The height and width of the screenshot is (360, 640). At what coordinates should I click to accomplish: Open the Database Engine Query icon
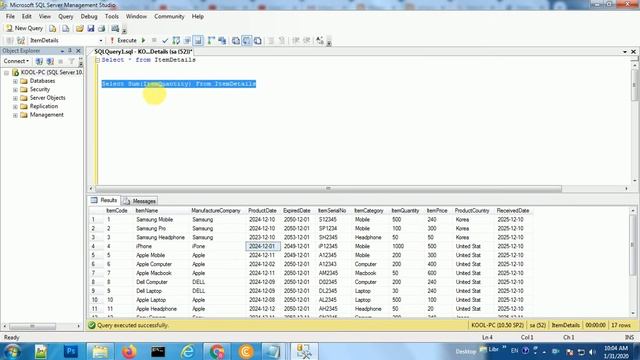tap(53, 28)
